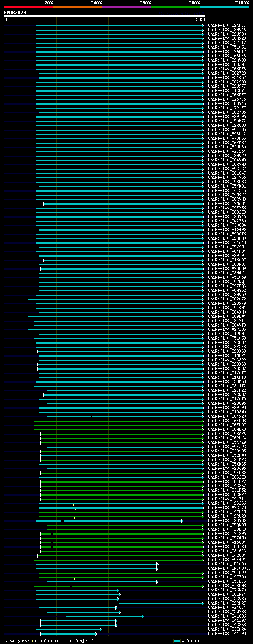Select the UniRef100_A8ASG2 label
Viewport: 253px width, 644px height.
[x=227, y=290]
